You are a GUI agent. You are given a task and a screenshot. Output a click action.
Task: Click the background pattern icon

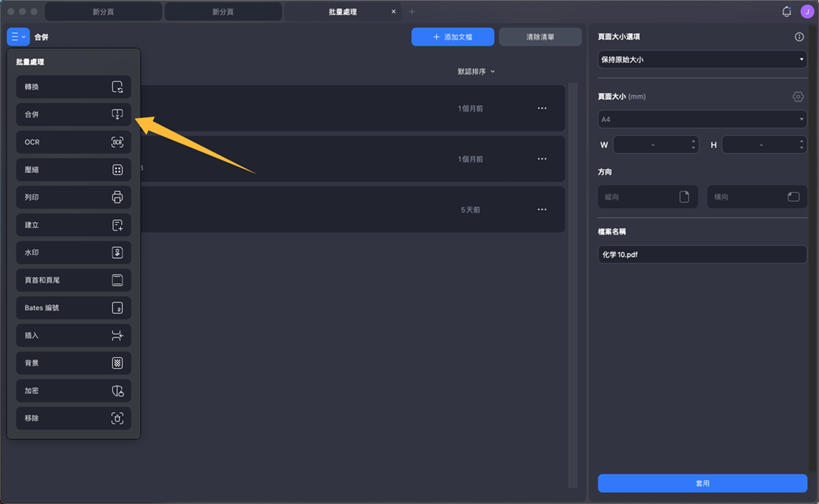click(117, 363)
